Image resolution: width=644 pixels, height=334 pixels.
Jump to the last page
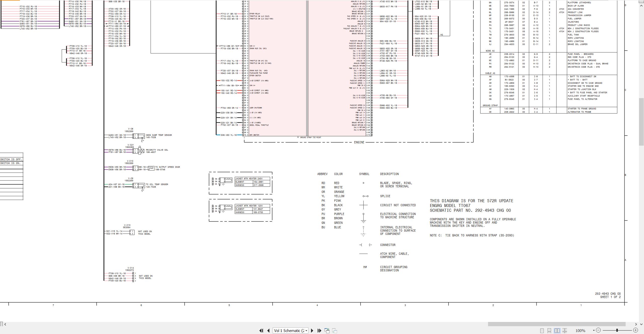pos(319,331)
